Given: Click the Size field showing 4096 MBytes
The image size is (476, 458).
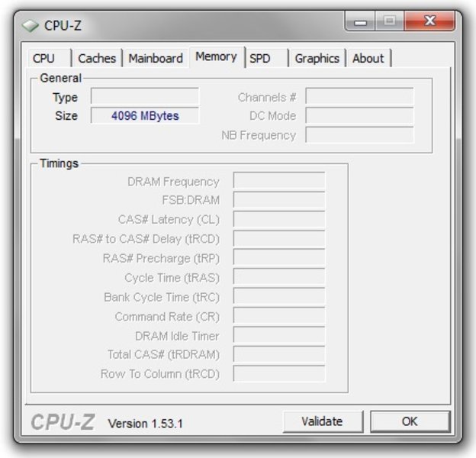Looking at the screenshot, I should pos(145,116).
